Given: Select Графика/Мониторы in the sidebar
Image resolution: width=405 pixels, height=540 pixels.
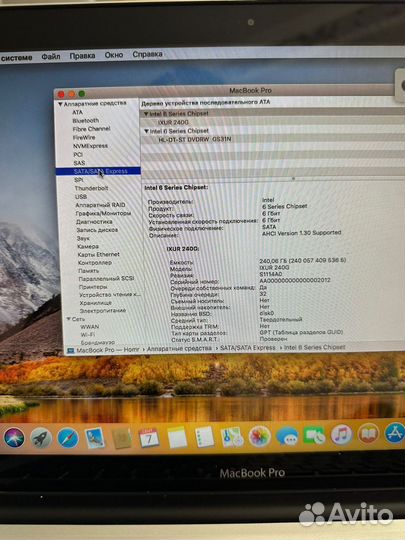Looking at the screenshot, I should [103, 214].
